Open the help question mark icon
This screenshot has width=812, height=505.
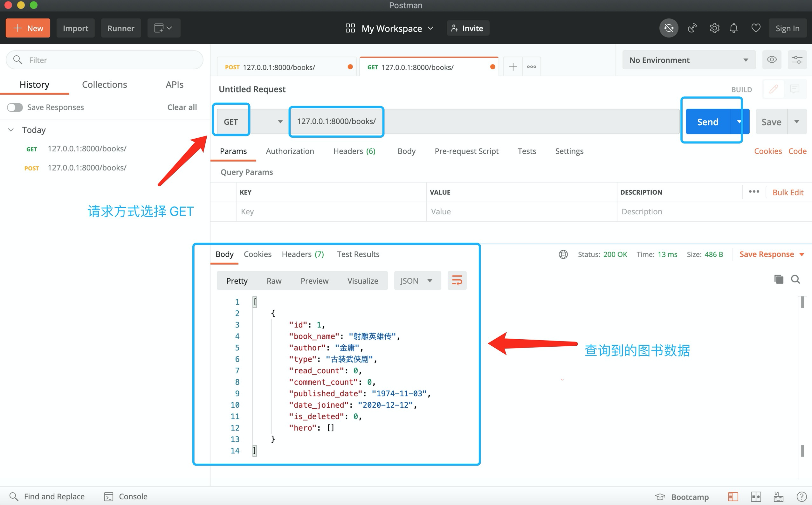pos(801,497)
